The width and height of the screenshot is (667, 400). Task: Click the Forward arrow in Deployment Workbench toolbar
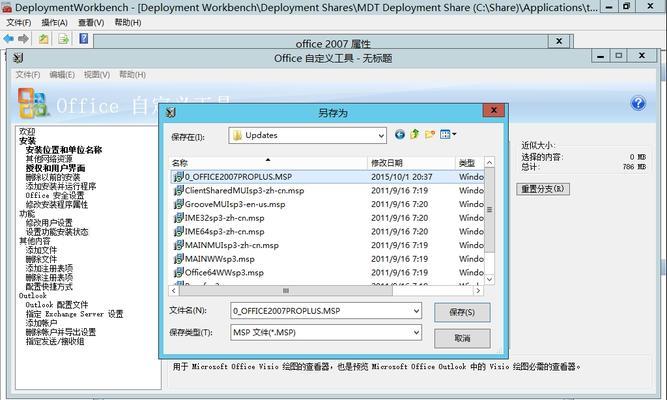(23, 39)
